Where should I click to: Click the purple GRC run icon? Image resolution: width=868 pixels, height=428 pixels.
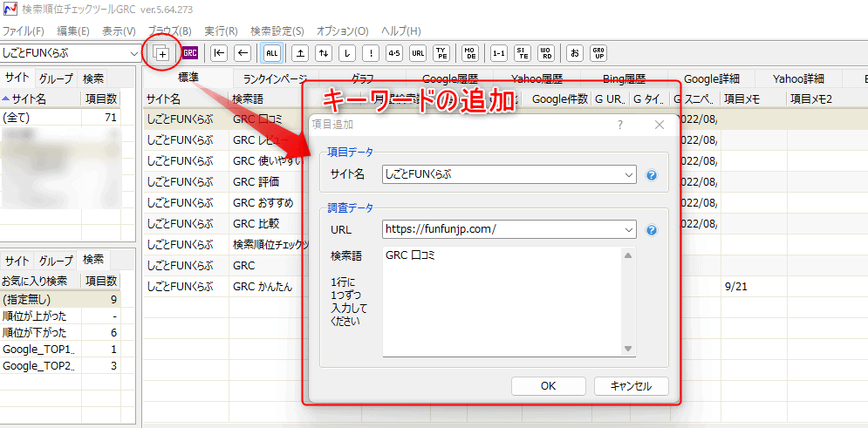(190, 53)
